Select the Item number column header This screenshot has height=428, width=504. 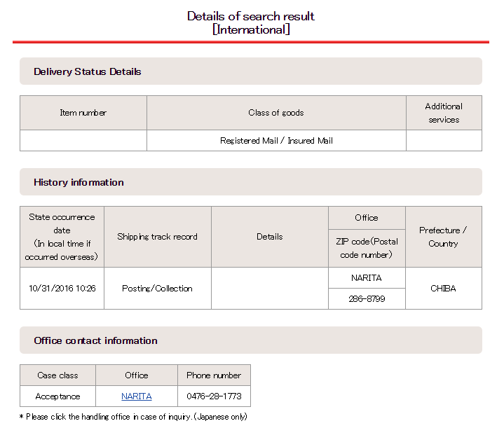click(x=83, y=113)
